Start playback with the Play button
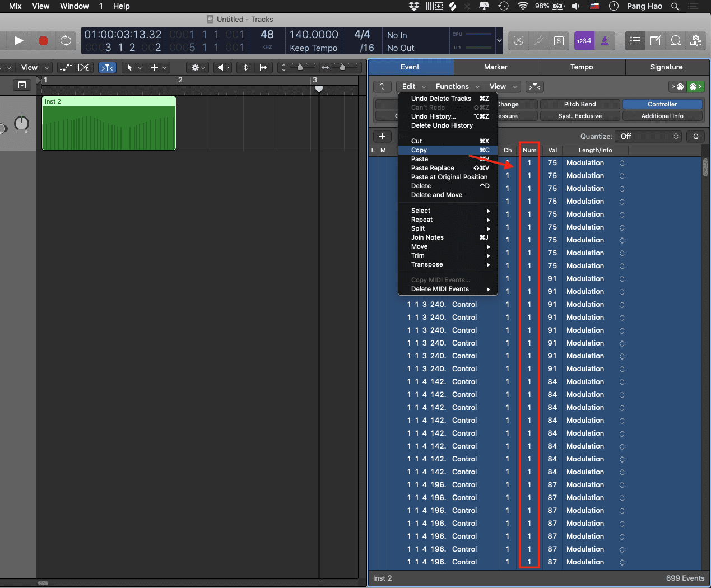This screenshot has width=711, height=588. pyautogui.click(x=18, y=40)
